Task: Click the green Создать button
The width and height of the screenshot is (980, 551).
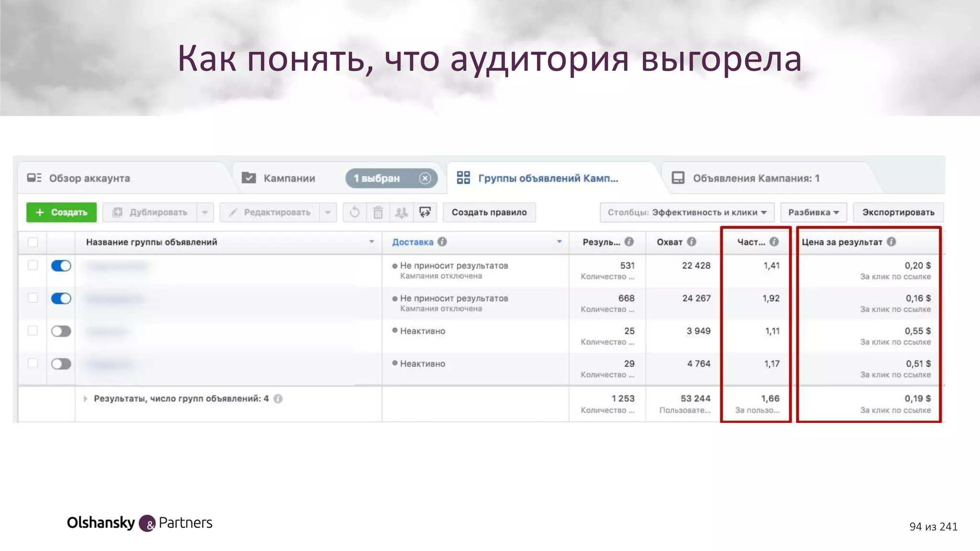Action: pyautogui.click(x=61, y=212)
